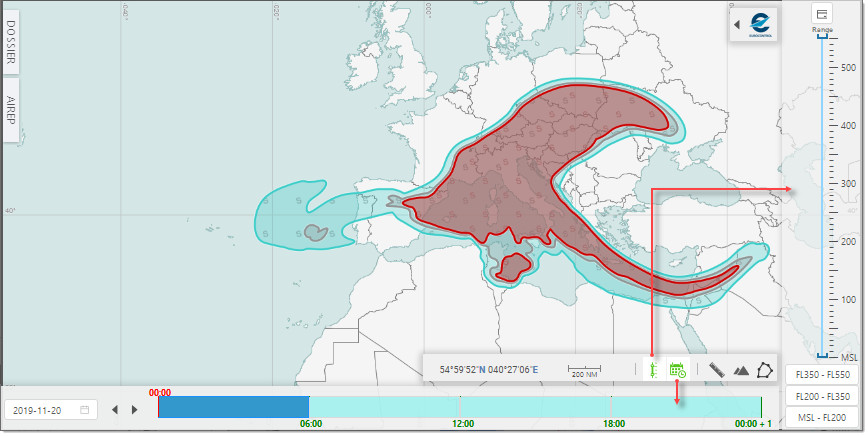Click the Range slider bottom MSL handle
The height and width of the screenshot is (436, 868).
822,355
